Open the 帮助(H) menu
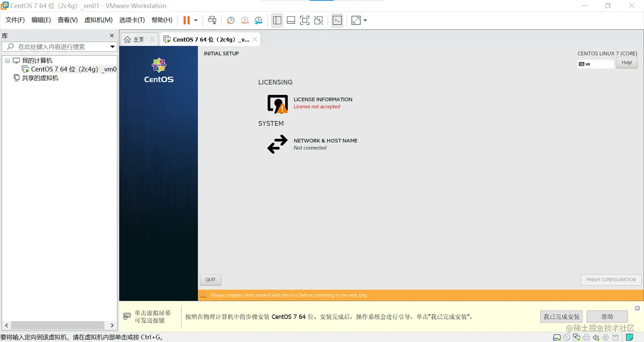 pos(162,20)
